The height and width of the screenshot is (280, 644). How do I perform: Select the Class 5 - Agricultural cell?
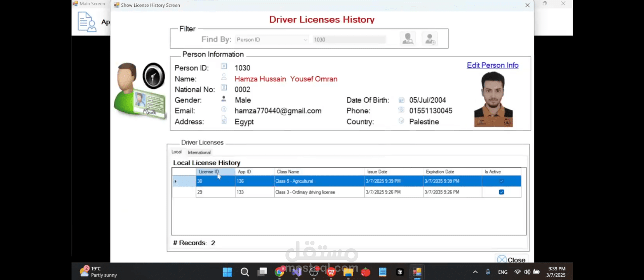[319, 181]
